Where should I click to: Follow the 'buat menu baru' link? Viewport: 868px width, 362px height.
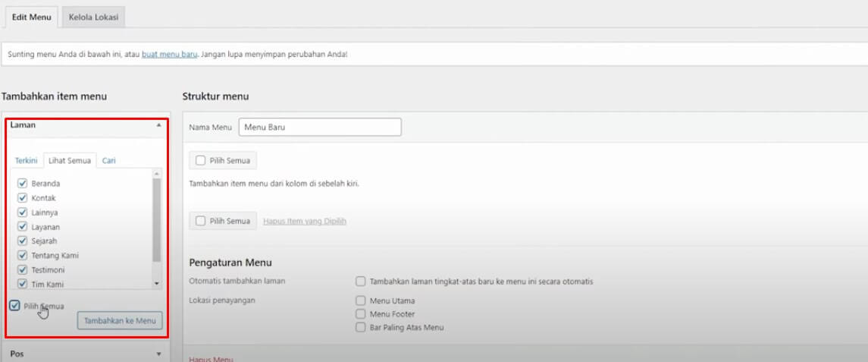tap(169, 55)
